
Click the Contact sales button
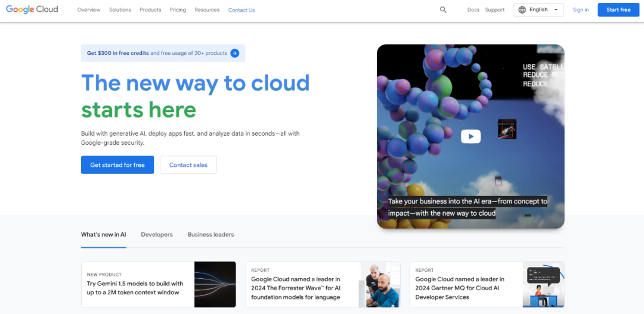point(188,164)
